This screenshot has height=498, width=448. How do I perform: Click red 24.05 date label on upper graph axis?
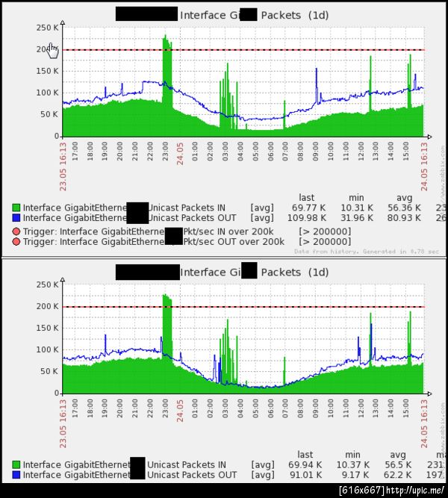coord(180,154)
